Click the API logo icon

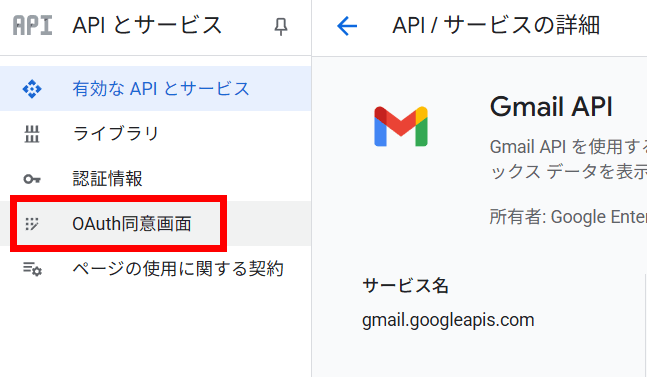[32, 26]
